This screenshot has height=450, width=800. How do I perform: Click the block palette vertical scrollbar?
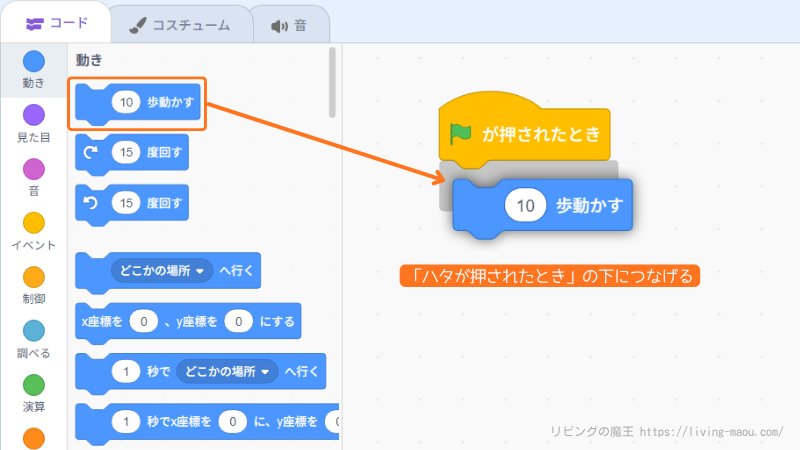(332, 83)
